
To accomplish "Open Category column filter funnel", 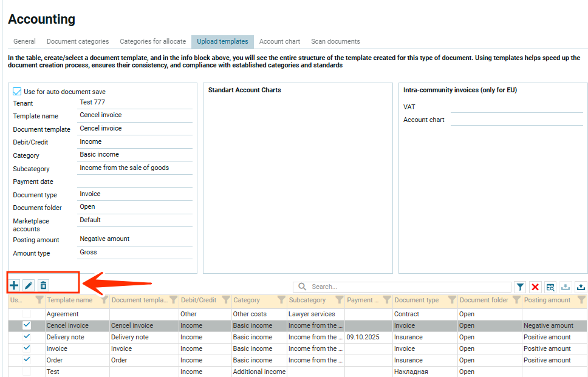I will [x=281, y=300].
